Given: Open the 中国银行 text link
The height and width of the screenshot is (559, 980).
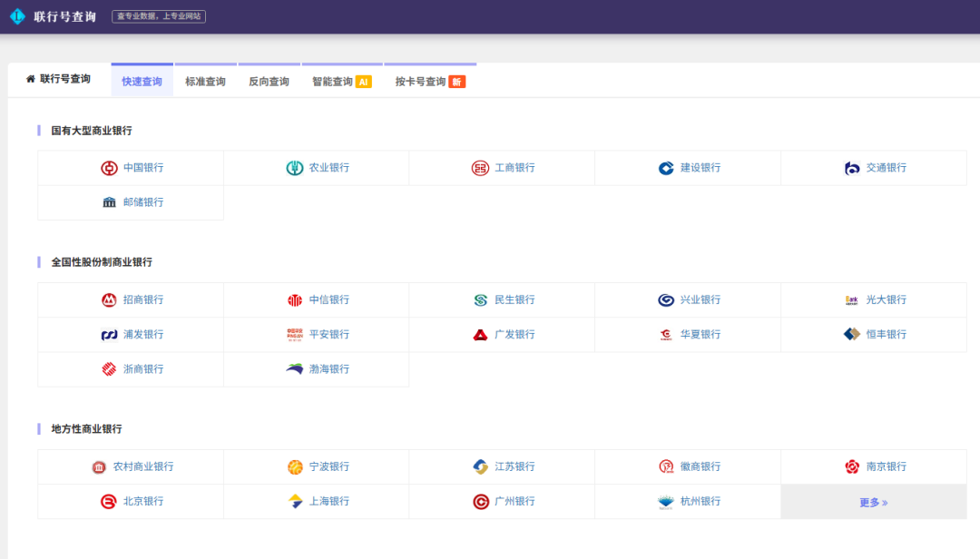Looking at the screenshot, I should [x=143, y=168].
